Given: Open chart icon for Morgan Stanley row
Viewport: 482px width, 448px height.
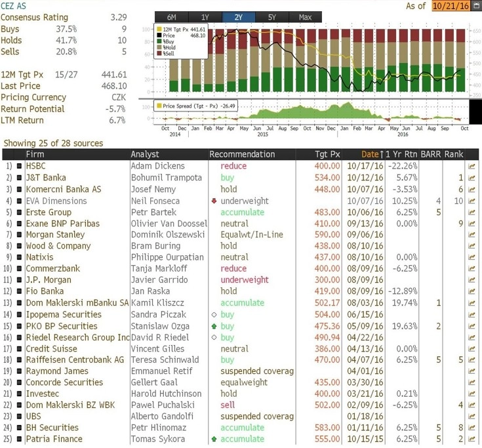Looking at the screenshot, I should pyautogui.click(x=471, y=235).
